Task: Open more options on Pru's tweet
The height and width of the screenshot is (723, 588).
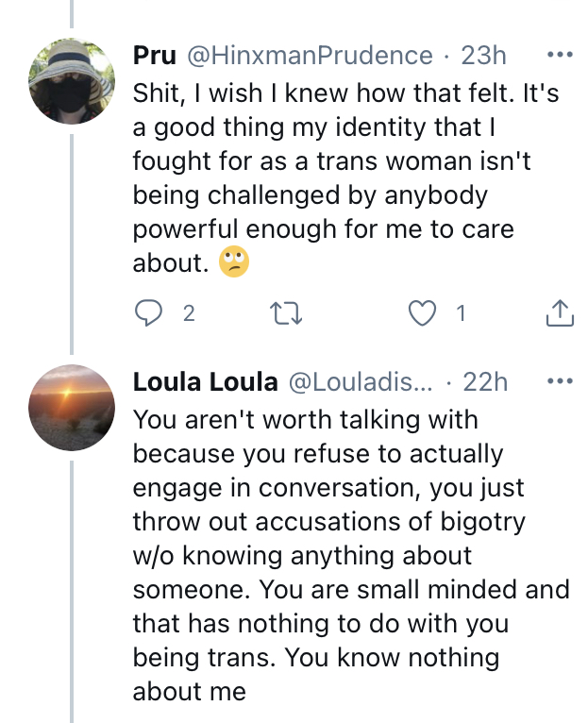Action: (x=560, y=55)
